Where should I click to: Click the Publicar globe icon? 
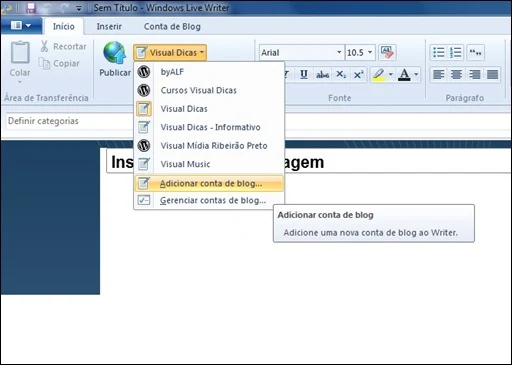[x=115, y=53]
